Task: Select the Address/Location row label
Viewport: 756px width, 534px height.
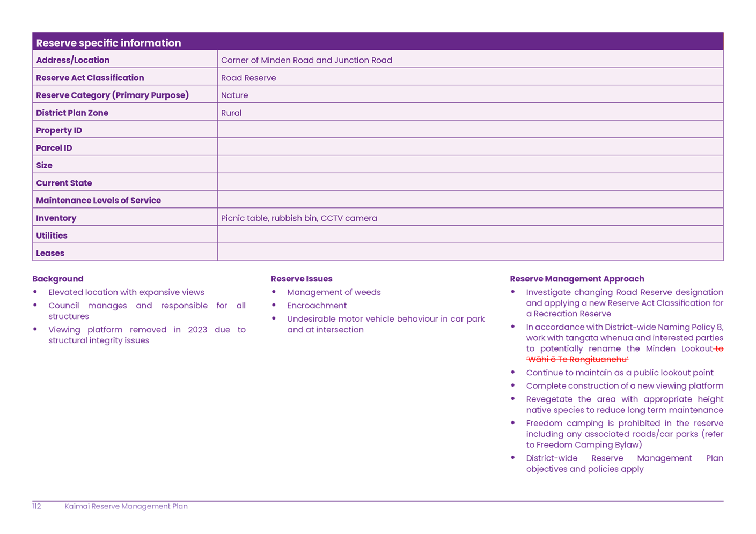Action: [72, 60]
